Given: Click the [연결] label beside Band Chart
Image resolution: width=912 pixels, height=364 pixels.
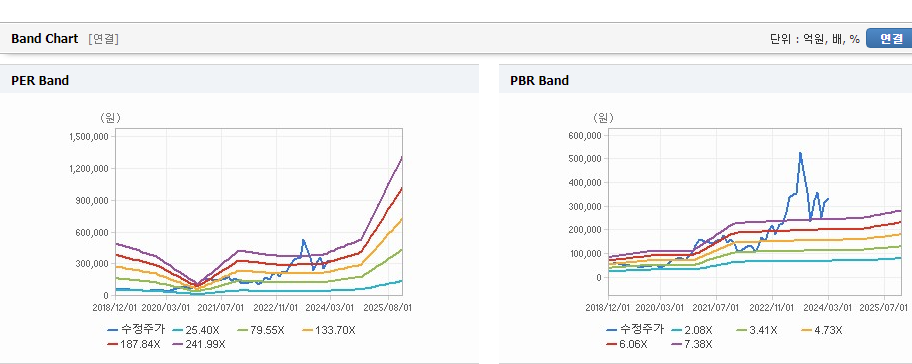Looking at the screenshot, I should pyautogui.click(x=104, y=39).
